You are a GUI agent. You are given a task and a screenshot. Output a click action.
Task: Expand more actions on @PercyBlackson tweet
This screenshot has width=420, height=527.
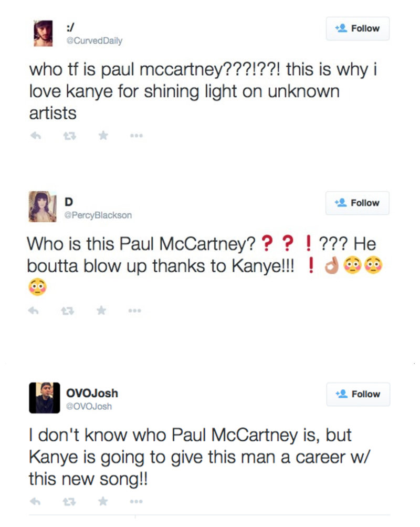pyautogui.click(x=136, y=311)
